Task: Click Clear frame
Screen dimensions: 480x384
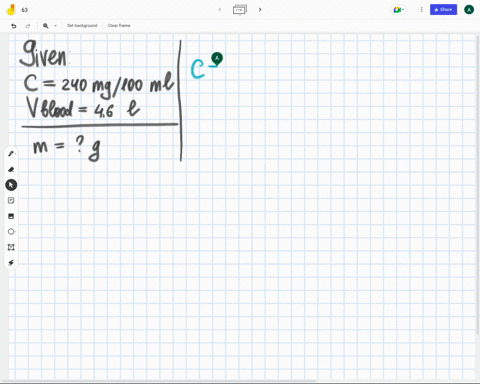Action: point(119,26)
